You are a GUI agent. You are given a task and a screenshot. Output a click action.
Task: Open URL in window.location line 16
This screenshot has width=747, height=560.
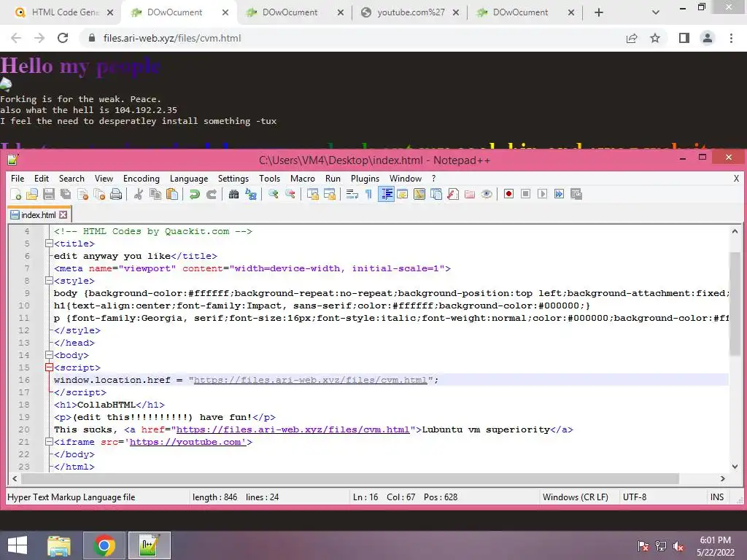tap(311, 380)
